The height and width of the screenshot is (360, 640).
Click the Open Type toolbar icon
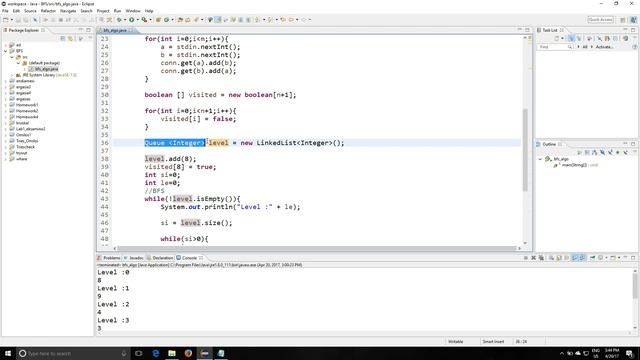click(x=180, y=20)
